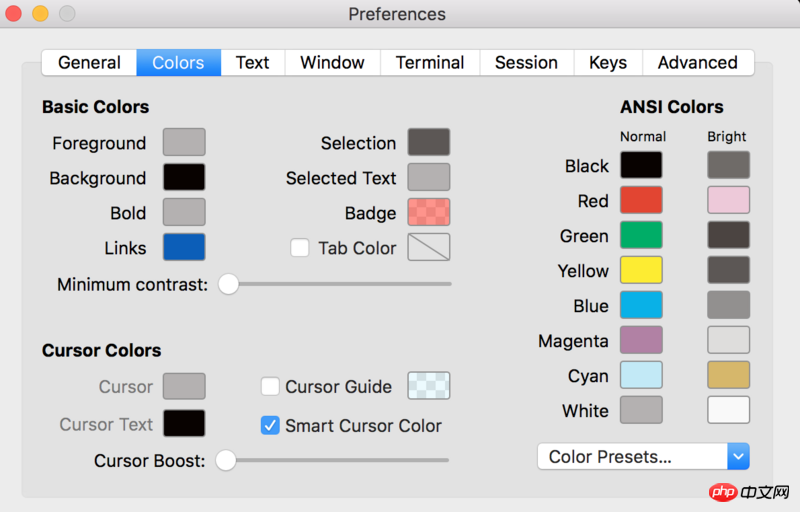Click the Color Presets blue arrow
The image size is (800, 512).
tap(738, 456)
